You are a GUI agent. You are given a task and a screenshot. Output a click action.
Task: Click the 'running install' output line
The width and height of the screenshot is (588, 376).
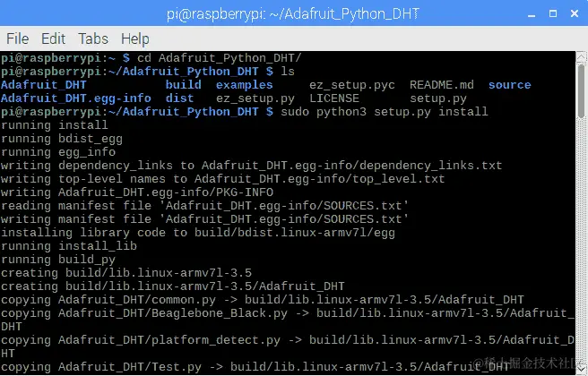[x=55, y=125]
